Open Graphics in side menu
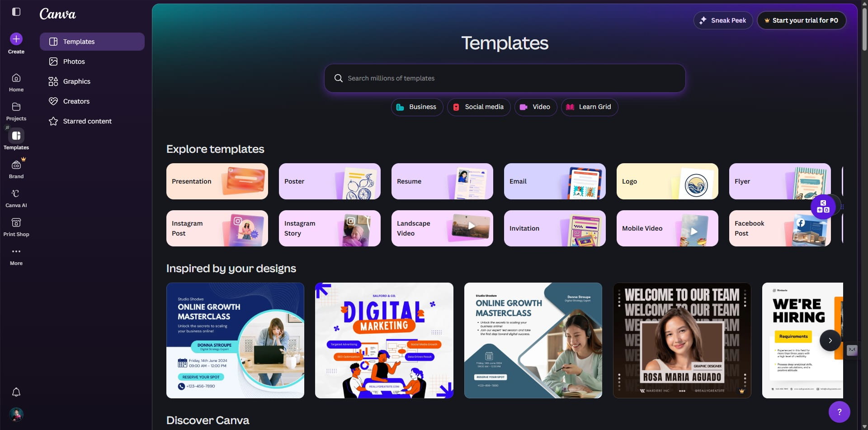 click(92, 81)
